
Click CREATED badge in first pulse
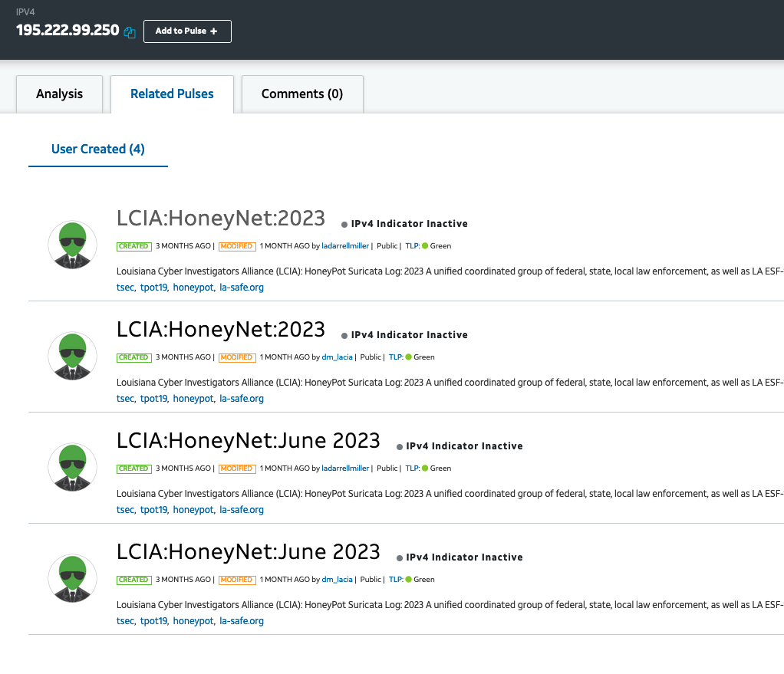point(134,246)
